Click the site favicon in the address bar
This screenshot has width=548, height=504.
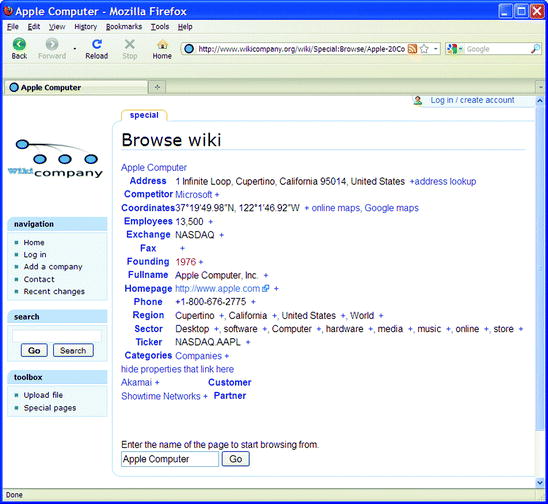click(x=189, y=49)
